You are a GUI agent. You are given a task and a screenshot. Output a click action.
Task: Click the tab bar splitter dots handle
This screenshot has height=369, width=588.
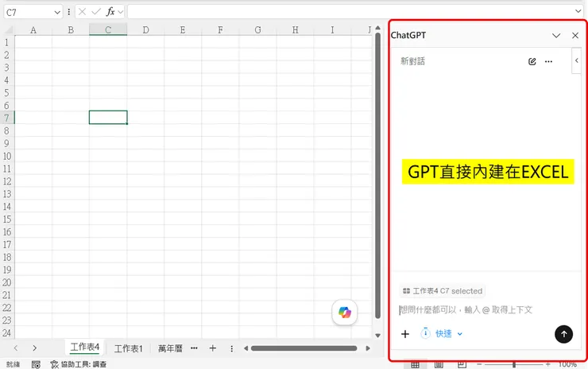tap(232, 349)
